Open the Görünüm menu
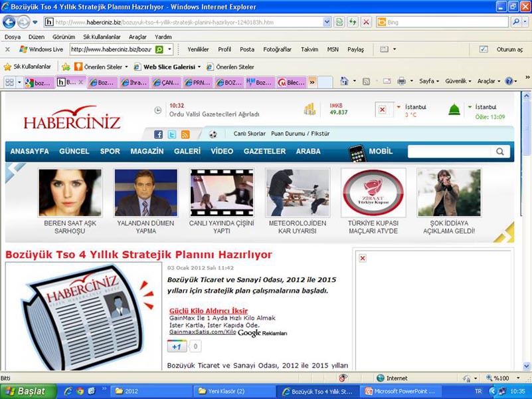The image size is (532, 399). (x=64, y=37)
